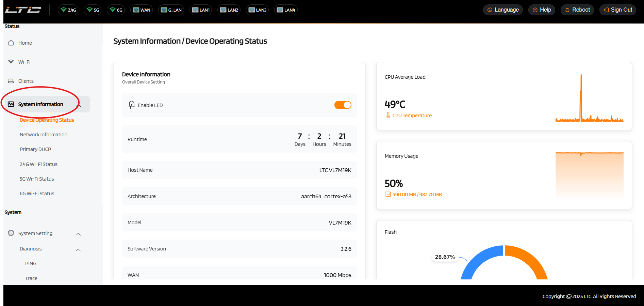The height and width of the screenshot is (306, 644).
Task: Open the Clients page
Action: click(26, 81)
